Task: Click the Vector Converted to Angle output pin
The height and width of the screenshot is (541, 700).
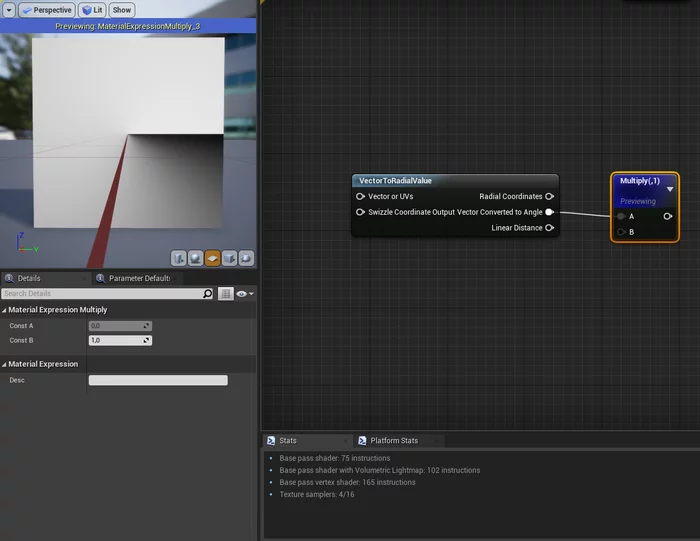Action: point(550,212)
